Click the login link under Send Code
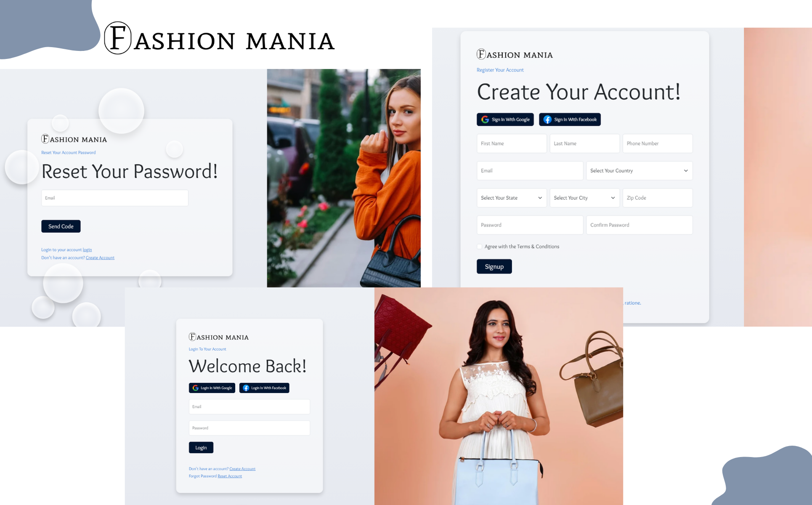 (x=87, y=250)
